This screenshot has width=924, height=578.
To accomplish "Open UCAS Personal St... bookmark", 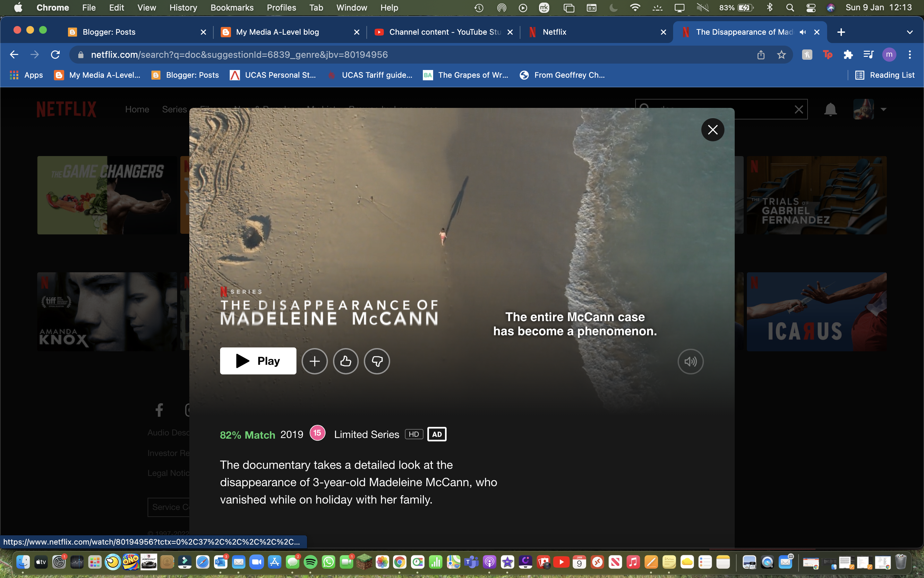I will (x=273, y=75).
